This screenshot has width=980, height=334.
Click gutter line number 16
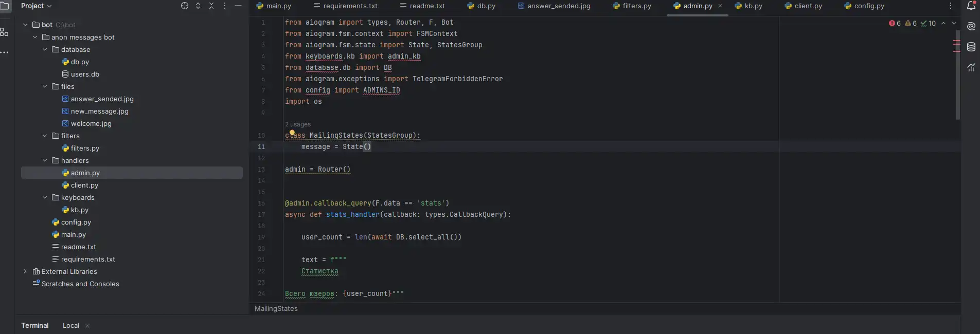pyautogui.click(x=261, y=203)
